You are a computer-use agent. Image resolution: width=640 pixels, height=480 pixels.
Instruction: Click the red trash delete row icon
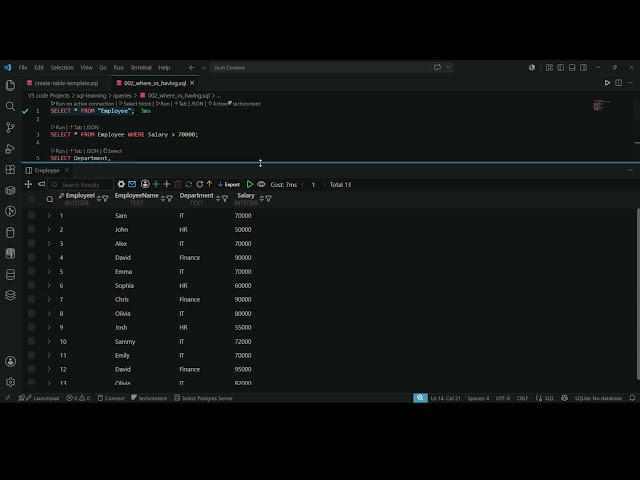coord(178,184)
